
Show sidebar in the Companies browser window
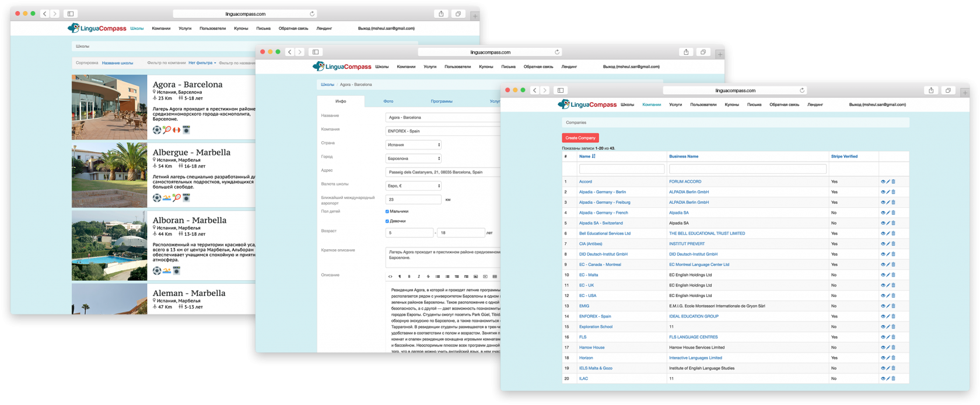point(561,90)
